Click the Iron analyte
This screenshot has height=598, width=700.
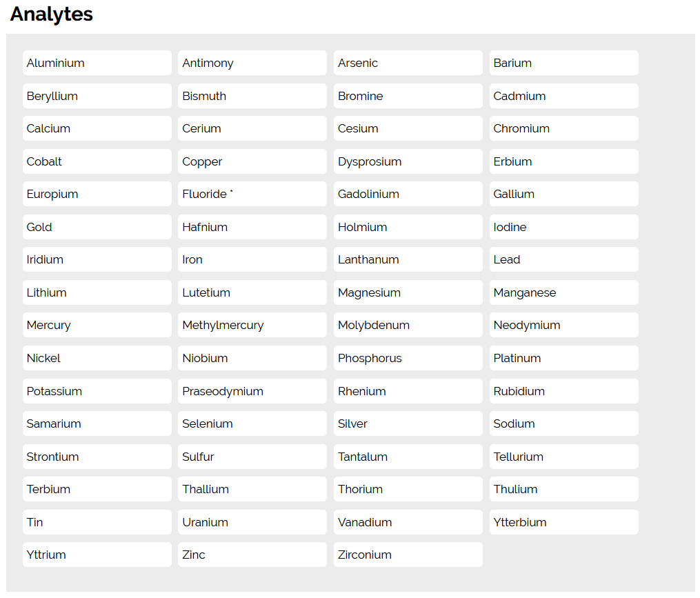pos(252,260)
